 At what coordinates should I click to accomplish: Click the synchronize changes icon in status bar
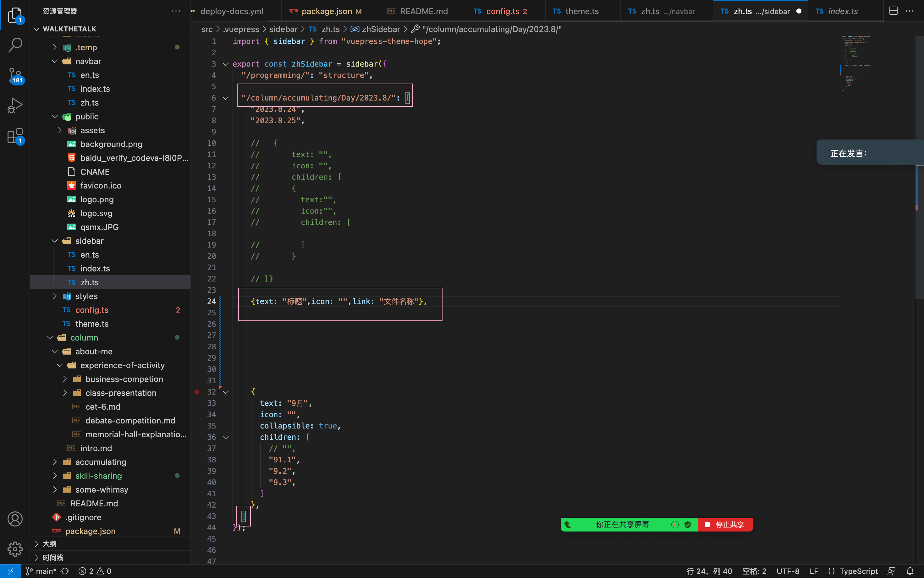point(65,571)
